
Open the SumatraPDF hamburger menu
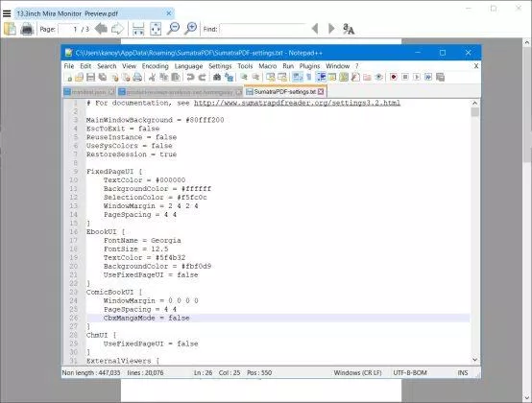[7, 13]
